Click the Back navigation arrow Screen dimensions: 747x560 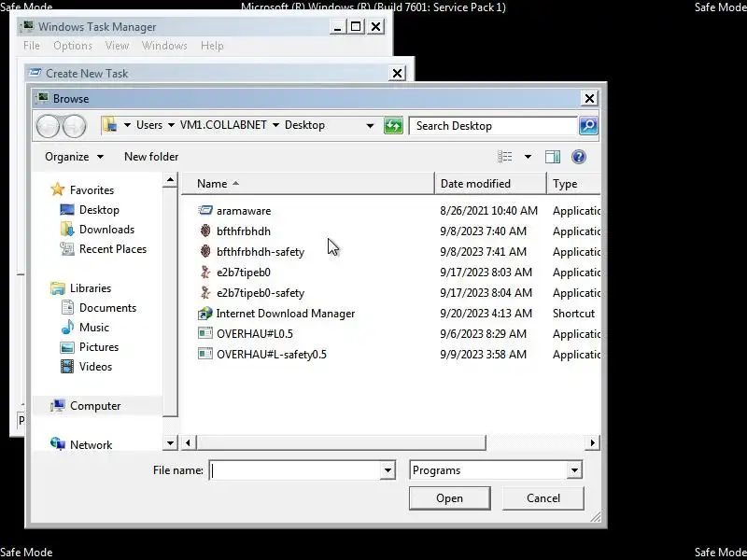click(x=48, y=126)
